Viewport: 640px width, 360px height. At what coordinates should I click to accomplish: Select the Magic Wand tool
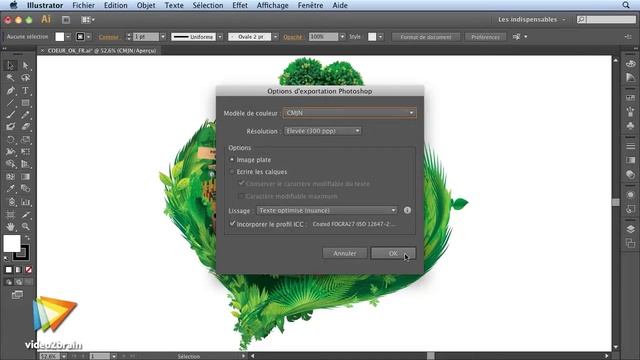[11, 78]
